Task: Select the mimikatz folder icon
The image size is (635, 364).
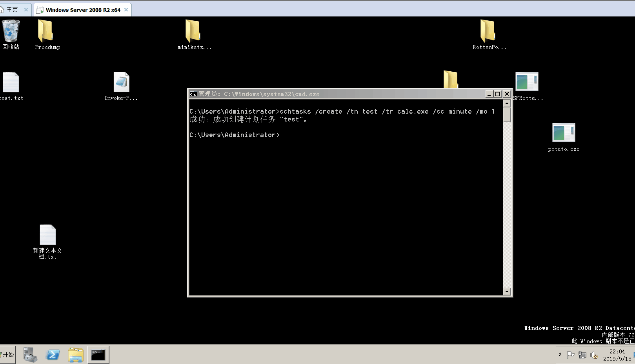Action: click(193, 31)
